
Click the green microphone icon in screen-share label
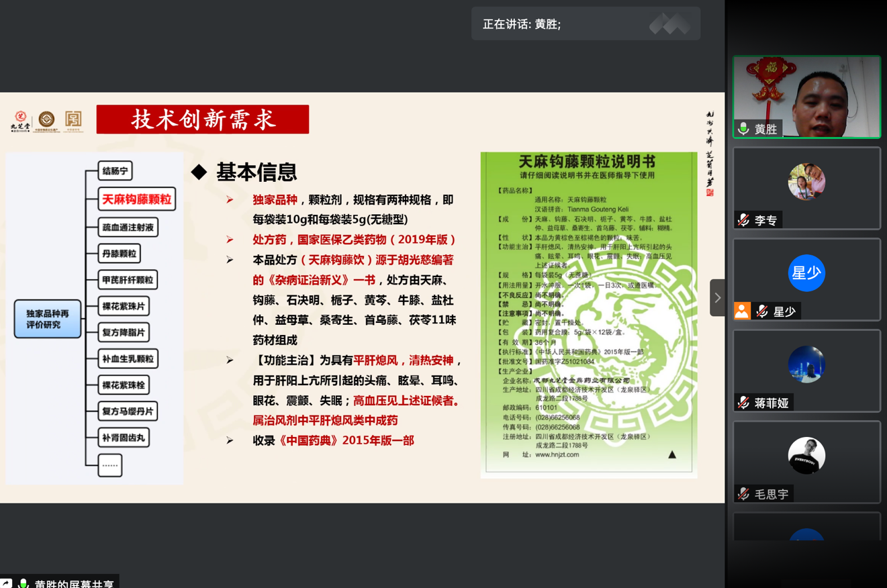point(24,583)
